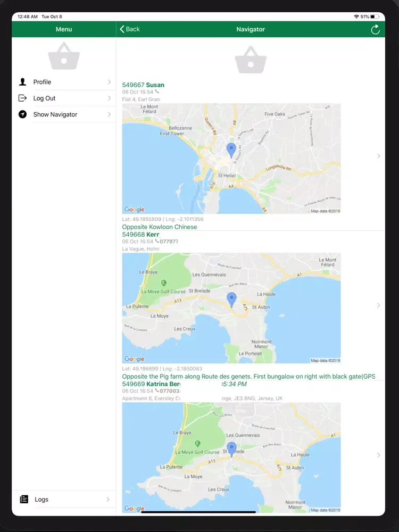Screen dimensions: 399x532
Task: Tap the map pin near St Helier
Action: (x=231, y=151)
